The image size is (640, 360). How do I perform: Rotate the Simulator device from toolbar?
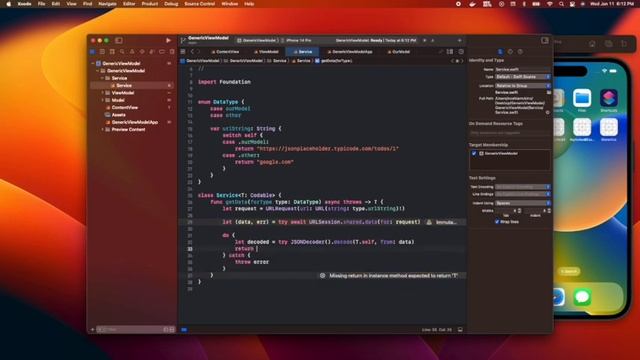pyautogui.click(x=624, y=44)
